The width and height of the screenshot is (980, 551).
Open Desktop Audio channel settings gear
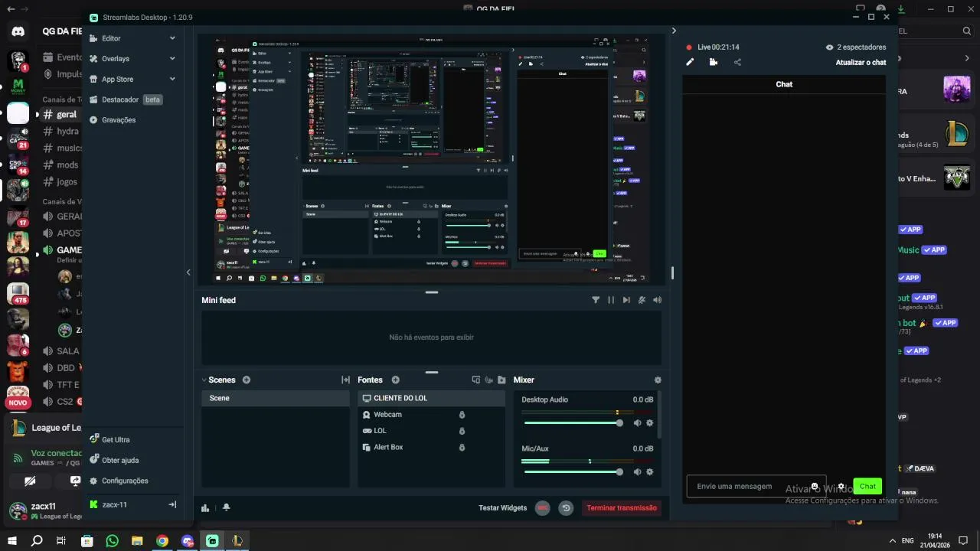click(650, 423)
